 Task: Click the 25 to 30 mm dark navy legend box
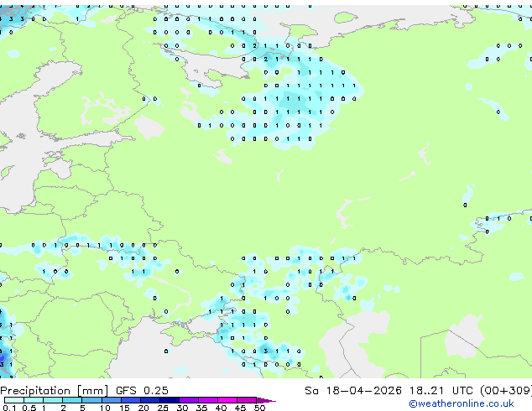[x=170, y=400]
